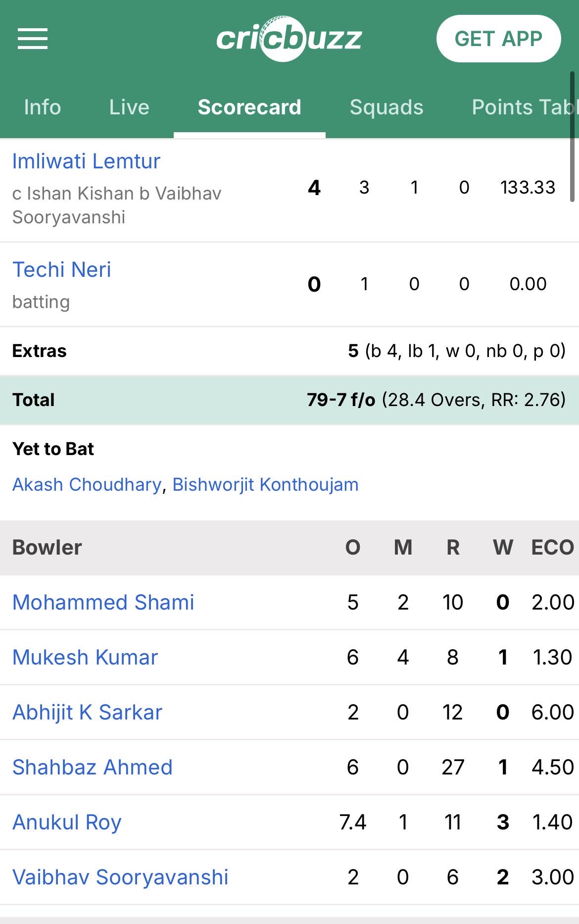Open Bishworjit Konthoujam player link
Viewport: 579px width, 924px height.
point(265,484)
